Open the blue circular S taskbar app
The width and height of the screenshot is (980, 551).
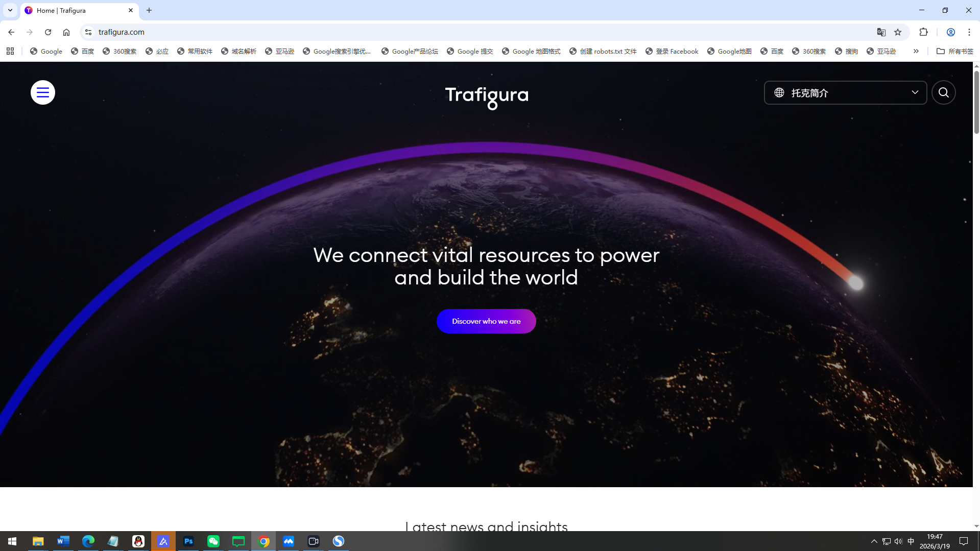click(339, 541)
